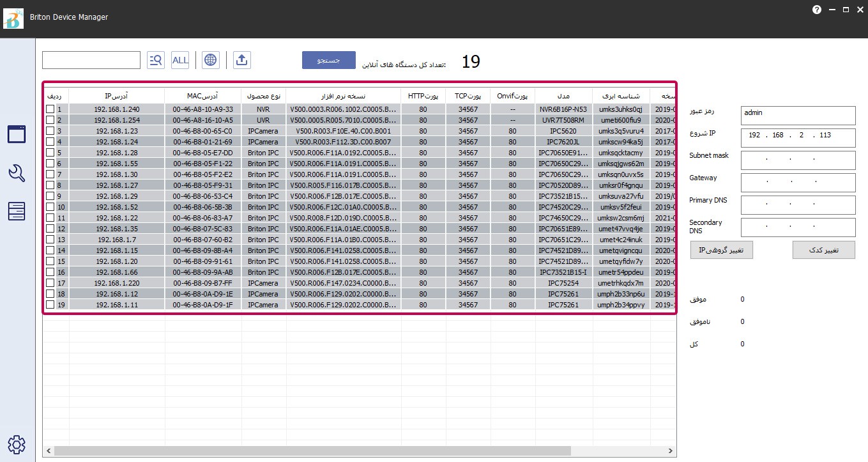The height and width of the screenshot is (462, 868).
Task: Check the box for device 192.168.1.240
Action: 50,109
